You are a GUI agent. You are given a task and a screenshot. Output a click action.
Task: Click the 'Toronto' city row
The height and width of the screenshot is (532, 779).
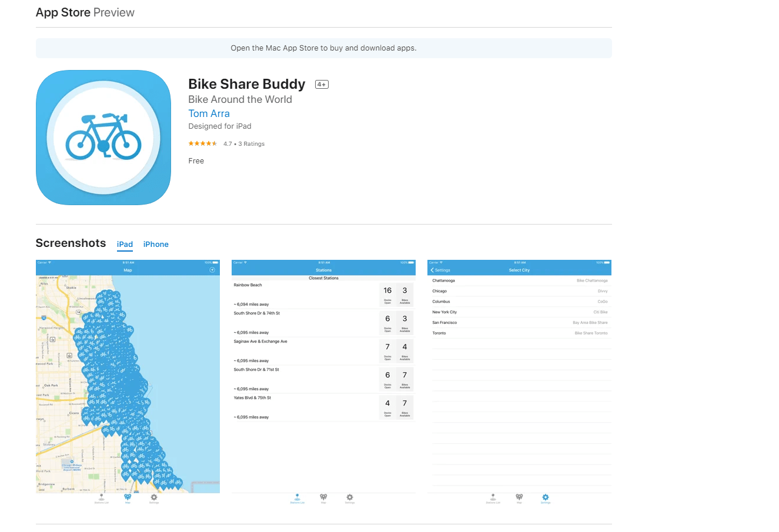pyautogui.click(x=519, y=333)
